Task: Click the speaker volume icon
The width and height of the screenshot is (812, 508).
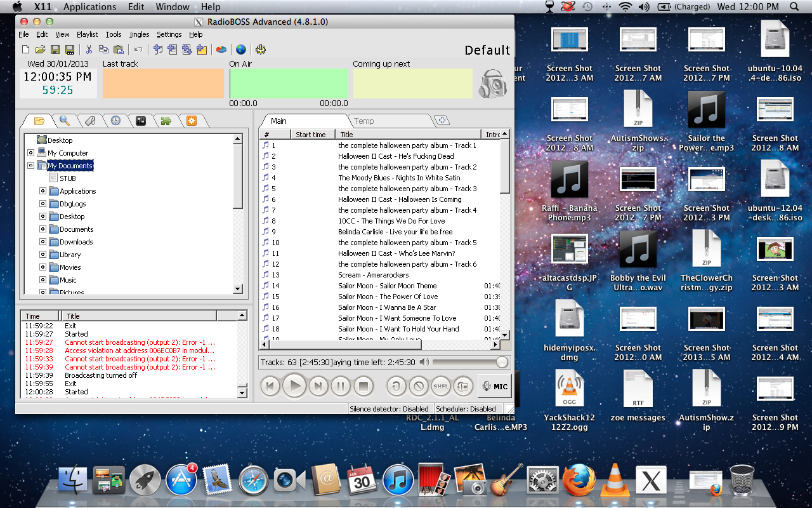Action: tap(424, 362)
